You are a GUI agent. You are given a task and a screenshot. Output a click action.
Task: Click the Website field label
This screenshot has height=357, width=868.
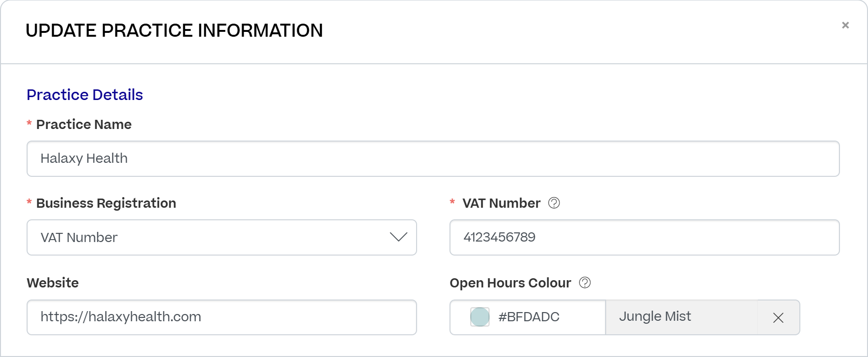click(x=53, y=283)
